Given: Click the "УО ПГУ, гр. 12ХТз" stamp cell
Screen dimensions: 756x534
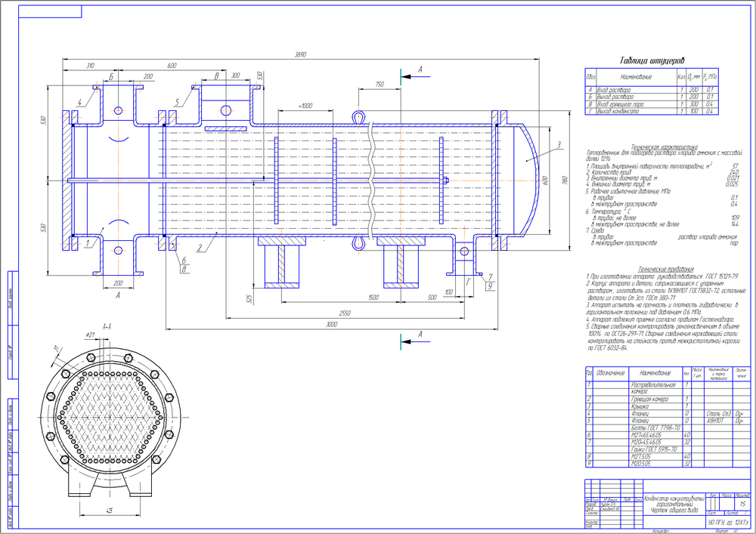Looking at the screenshot, I should pos(727,523).
